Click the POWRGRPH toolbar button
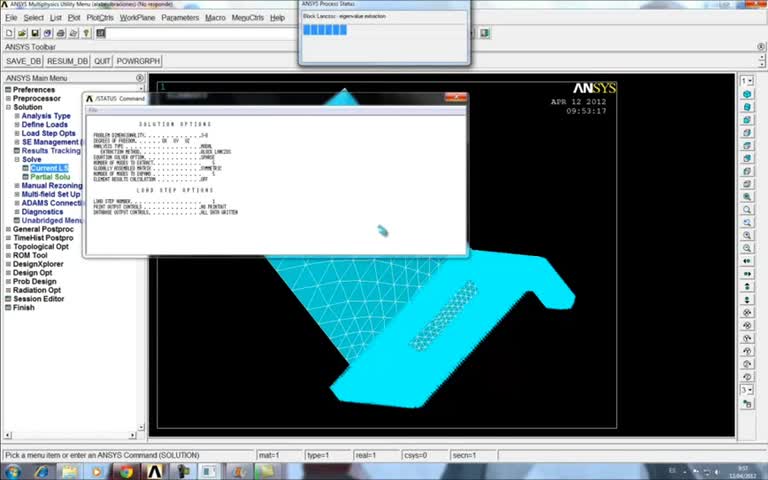Viewport: 768px width, 480px height. (138, 61)
